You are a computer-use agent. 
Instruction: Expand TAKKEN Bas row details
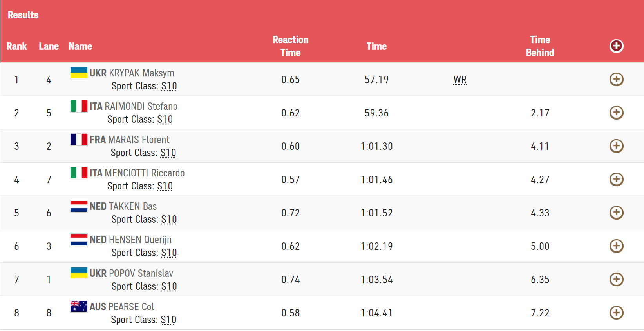[616, 213]
